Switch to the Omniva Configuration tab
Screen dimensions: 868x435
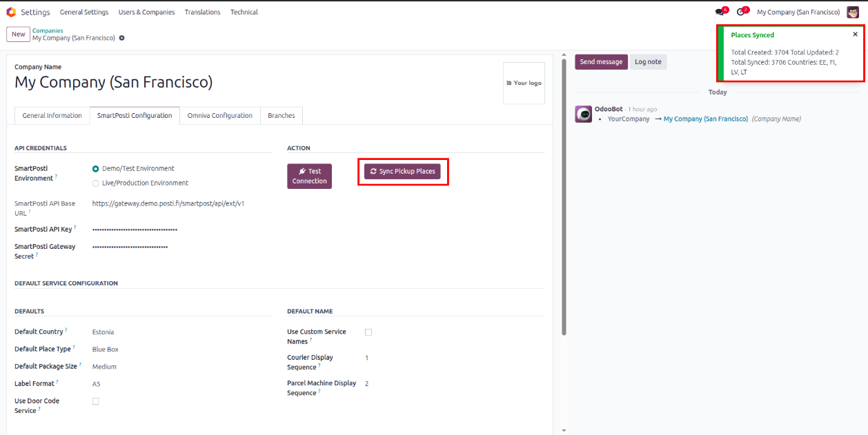(x=219, y=116)
